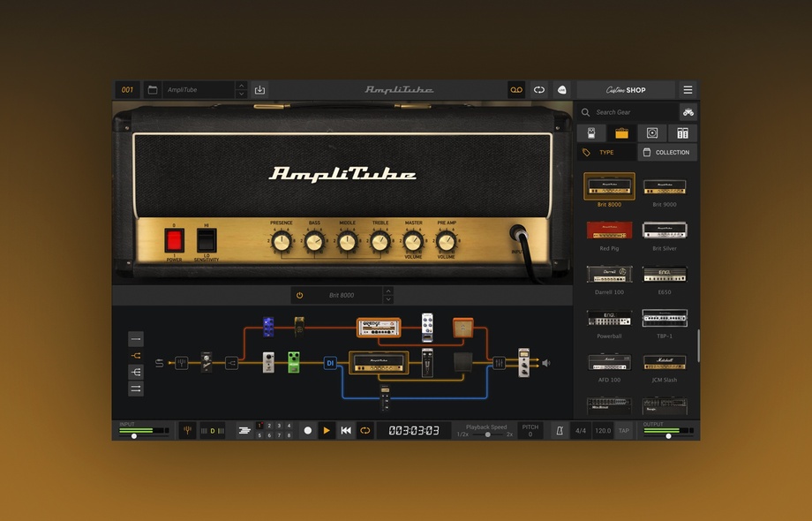
Task: Open the live mode cloud icon
Action: pyautogui.click(x=562, y=89)
